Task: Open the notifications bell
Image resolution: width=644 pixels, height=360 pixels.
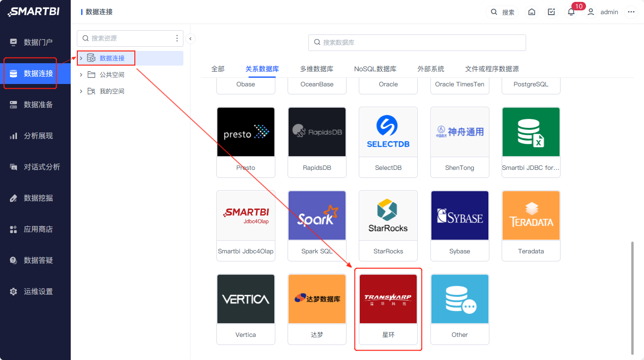Action: coord(571,12)
